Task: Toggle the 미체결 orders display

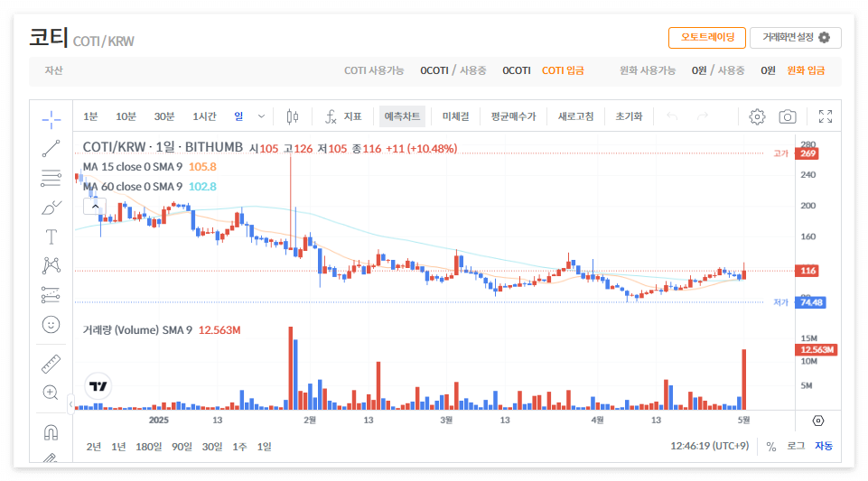Action: (x=455, y=116)
